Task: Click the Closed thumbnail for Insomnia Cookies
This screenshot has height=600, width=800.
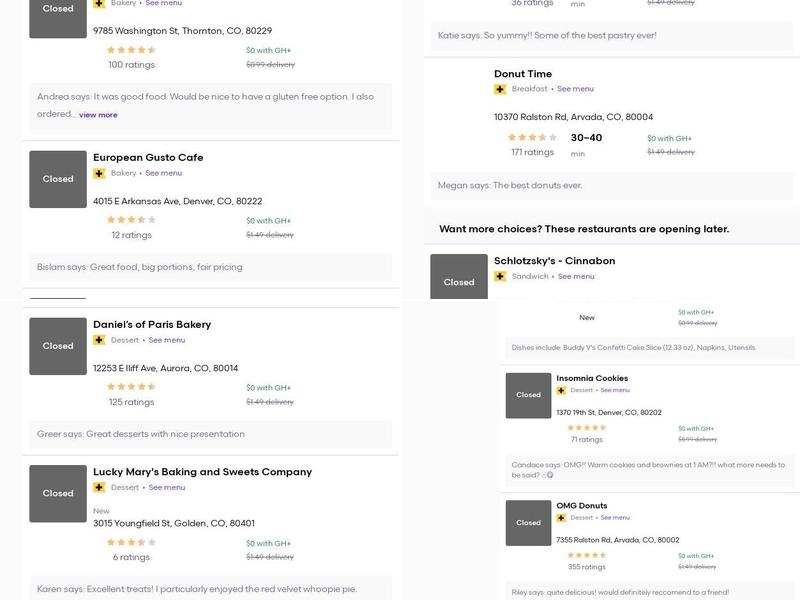Action: (528, 395)
